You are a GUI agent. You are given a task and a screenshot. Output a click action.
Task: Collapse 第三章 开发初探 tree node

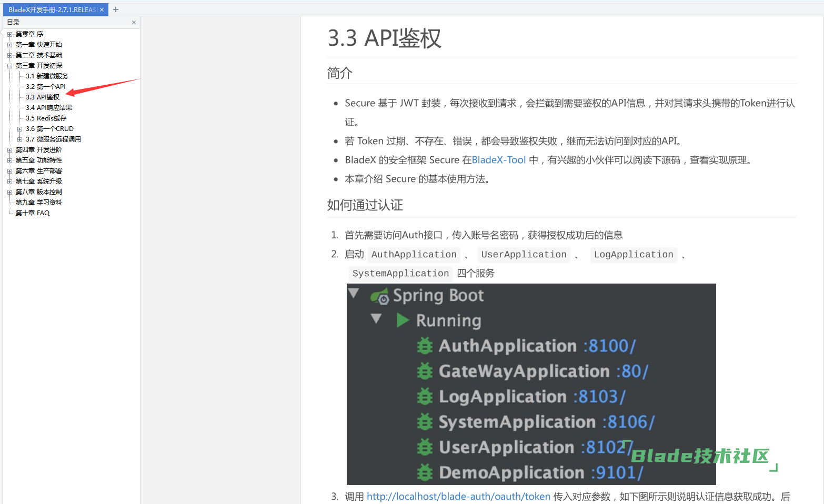[x=9, y=66]
